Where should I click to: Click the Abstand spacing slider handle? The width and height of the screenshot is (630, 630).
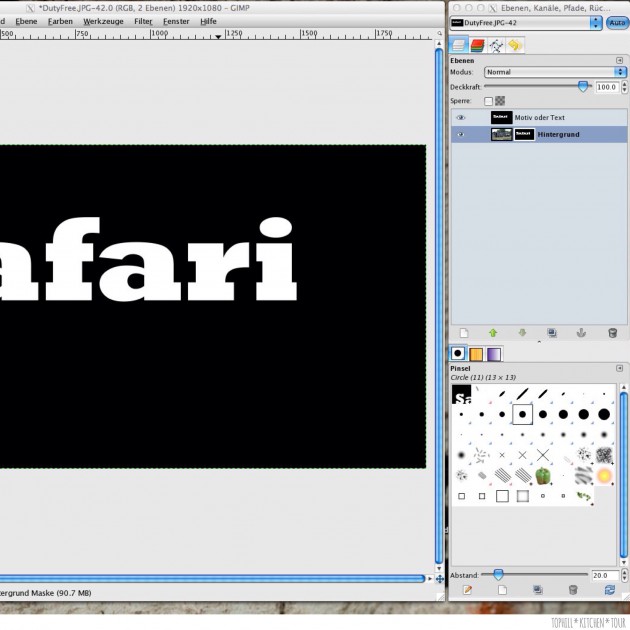pos(498,575)
